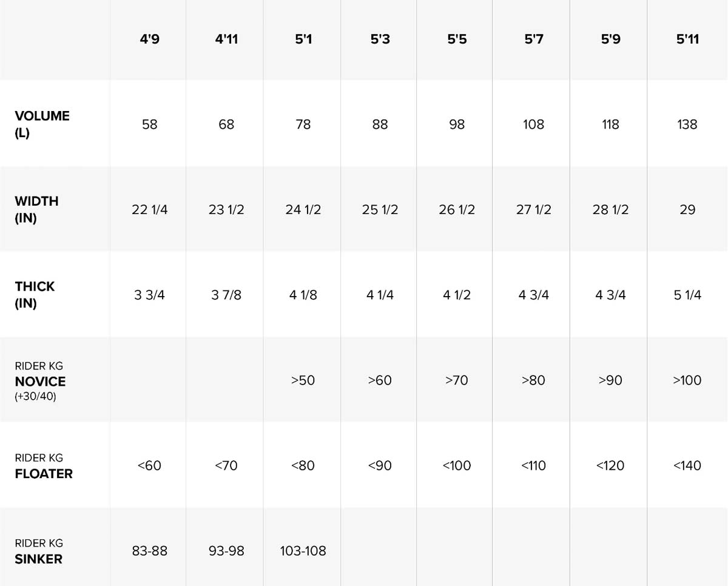Select the <140 floater weight cell
The image size is (728, 586).
[687, 466]
